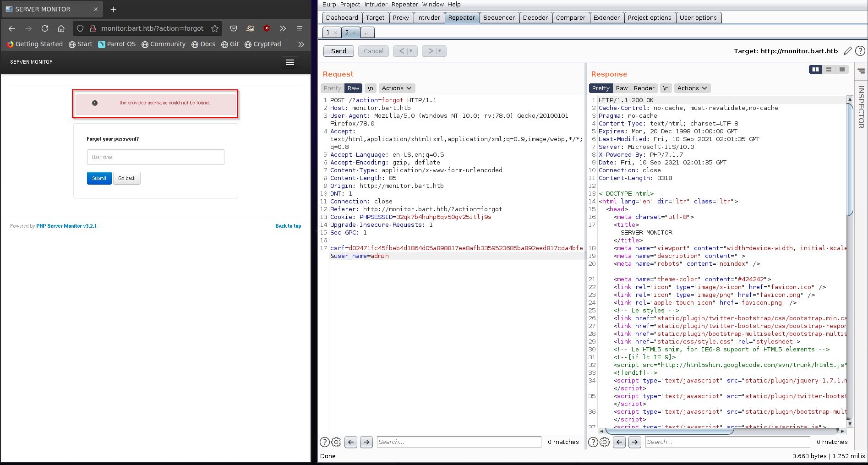The width and height of the screenshot is (868, 465).
Task: Switch request view to Raw
Action: coord(353,88)
